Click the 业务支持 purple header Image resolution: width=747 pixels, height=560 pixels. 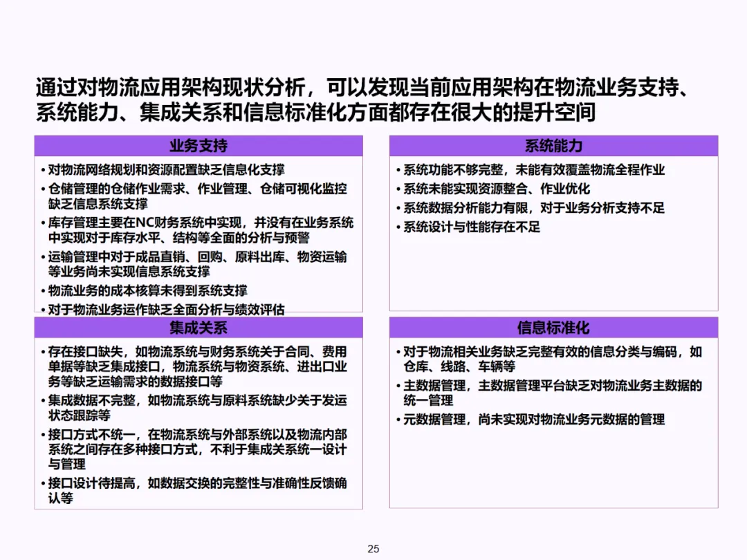pos(199,146)
